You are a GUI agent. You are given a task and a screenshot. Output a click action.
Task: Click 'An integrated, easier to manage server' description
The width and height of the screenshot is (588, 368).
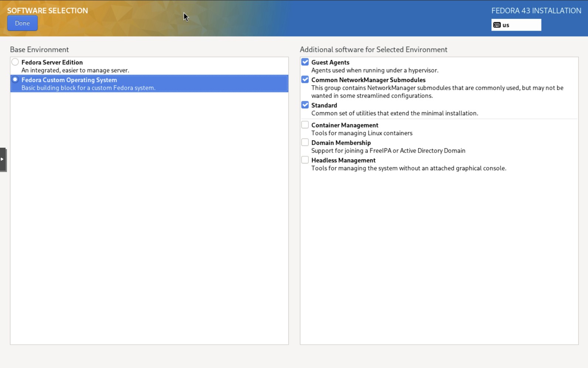(75, 70)
